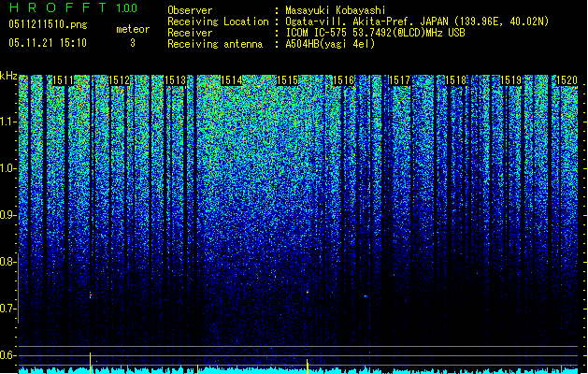Click the 1516 time marker
The image size is (588, 374).
coord(343,80)
